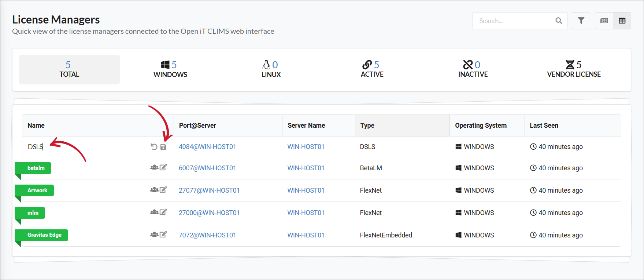644x280 pixels.
Task: Click the Search input field
Action: tap(520, 21)
